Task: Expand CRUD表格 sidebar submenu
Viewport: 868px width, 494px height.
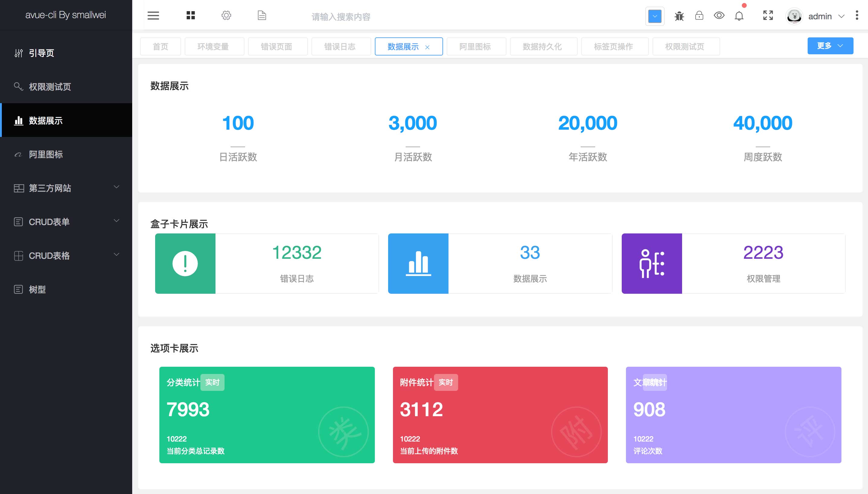Action: coord(66,255)
